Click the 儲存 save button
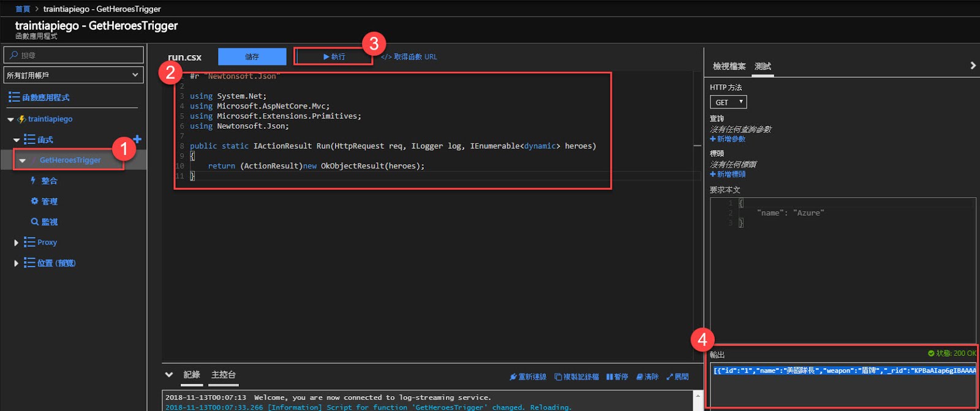Image resolution: width=980 pixels, height=411 pixels. (252, 56)
